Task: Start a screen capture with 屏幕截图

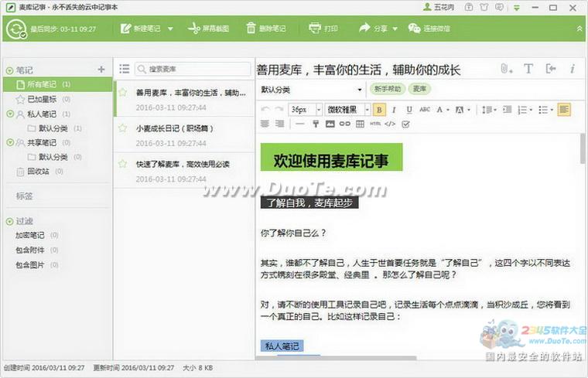Action: [208, 29]
